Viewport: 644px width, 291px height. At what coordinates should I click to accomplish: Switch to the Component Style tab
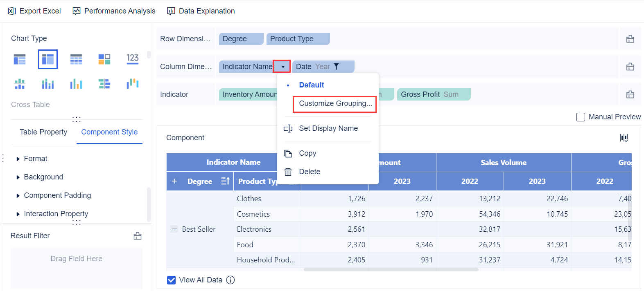click(109, 132)
